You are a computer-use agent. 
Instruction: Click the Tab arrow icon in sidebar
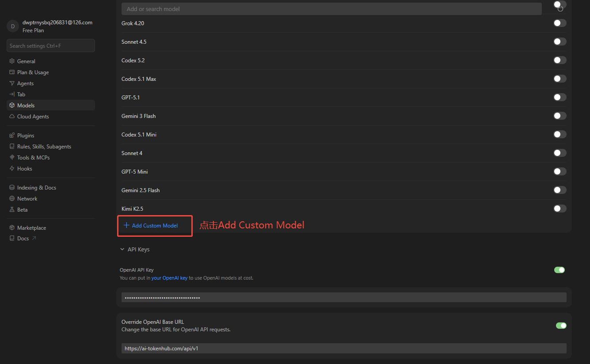tap(12, 95)
